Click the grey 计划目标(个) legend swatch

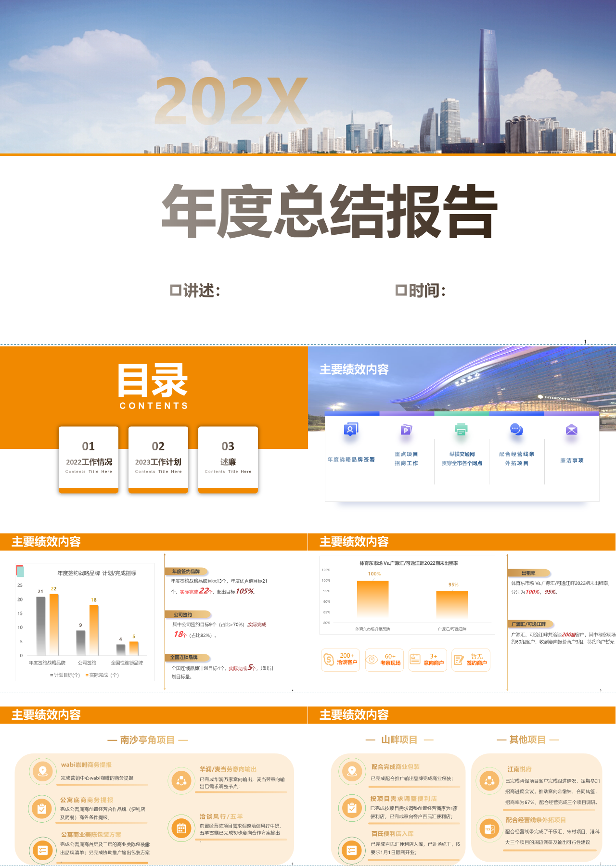click(x=51, y=675)
